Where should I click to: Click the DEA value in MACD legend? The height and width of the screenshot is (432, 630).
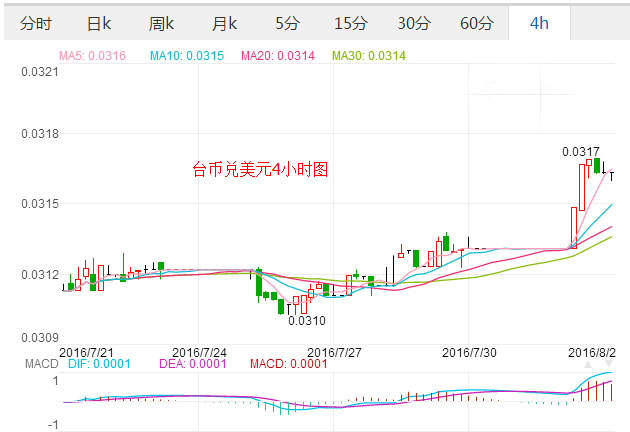[x=200, y=363]
